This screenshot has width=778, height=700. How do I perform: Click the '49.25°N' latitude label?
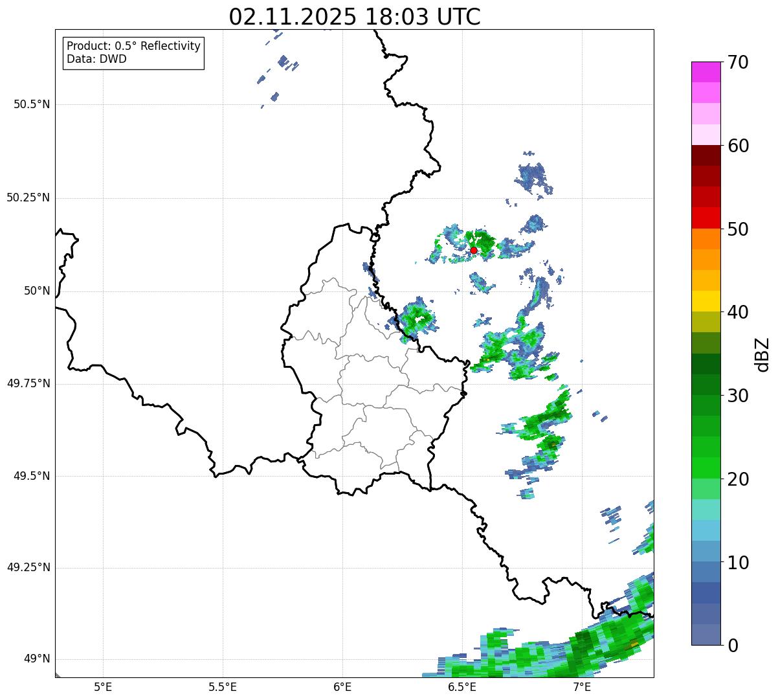(x=28, y=568)
